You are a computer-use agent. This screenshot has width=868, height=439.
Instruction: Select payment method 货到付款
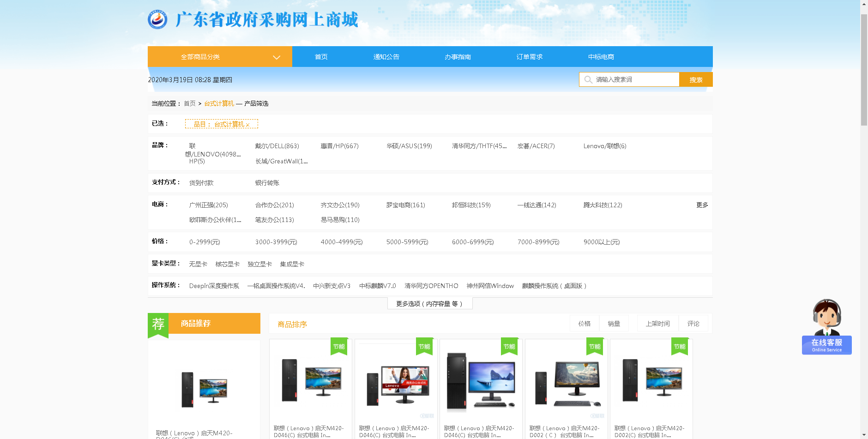(201, 183)
